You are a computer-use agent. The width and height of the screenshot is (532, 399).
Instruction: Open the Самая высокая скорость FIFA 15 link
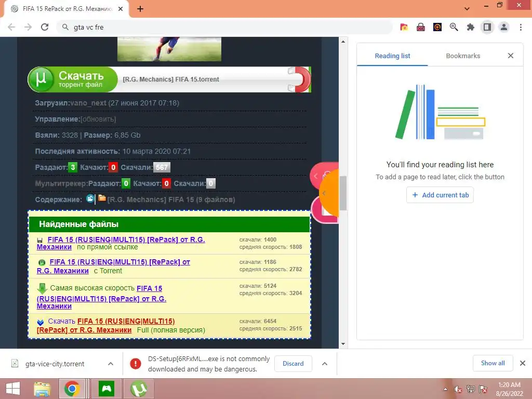point(101,297)
